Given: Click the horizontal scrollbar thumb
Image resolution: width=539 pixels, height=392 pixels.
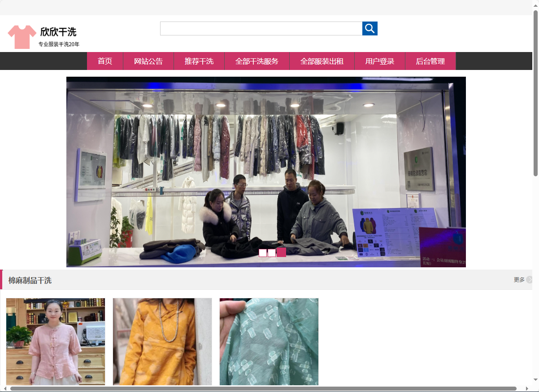Looking at the screenshot, I should pos(263,388).
